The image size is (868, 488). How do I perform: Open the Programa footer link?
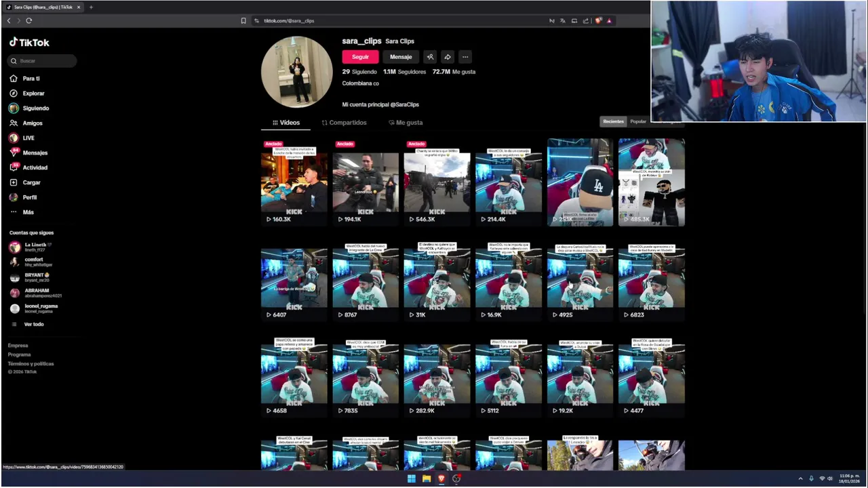click(19, 354)
